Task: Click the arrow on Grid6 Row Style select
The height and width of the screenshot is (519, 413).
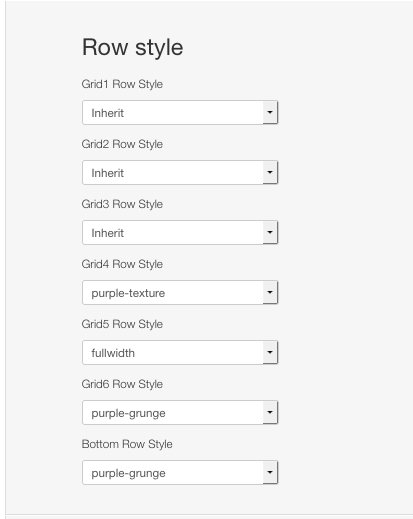Action: (x=270, y=412)
